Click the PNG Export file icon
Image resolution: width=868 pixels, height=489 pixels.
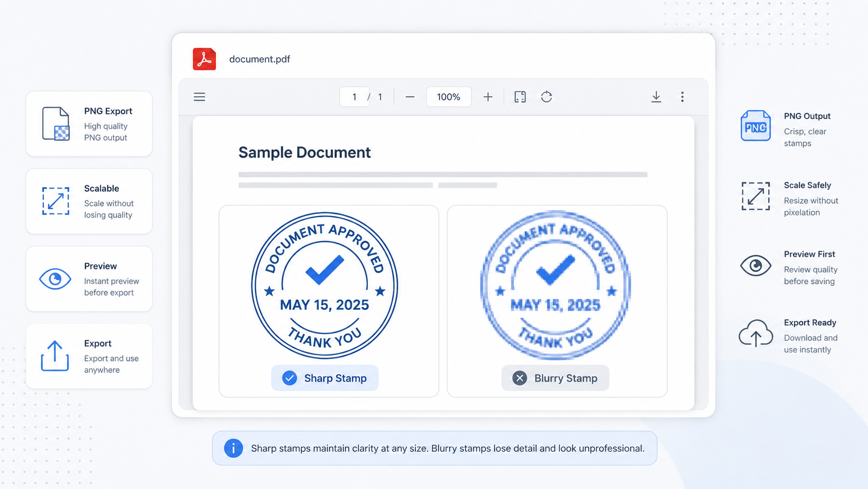click(56, 124)
